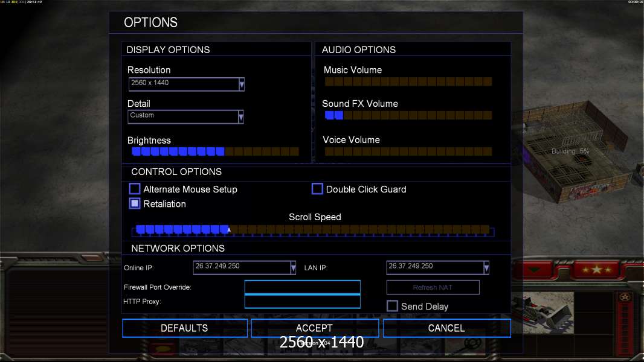This screenshot has height=362, width=644.
Task: Open the Online IP dropdown list
Action: point(293,267)
